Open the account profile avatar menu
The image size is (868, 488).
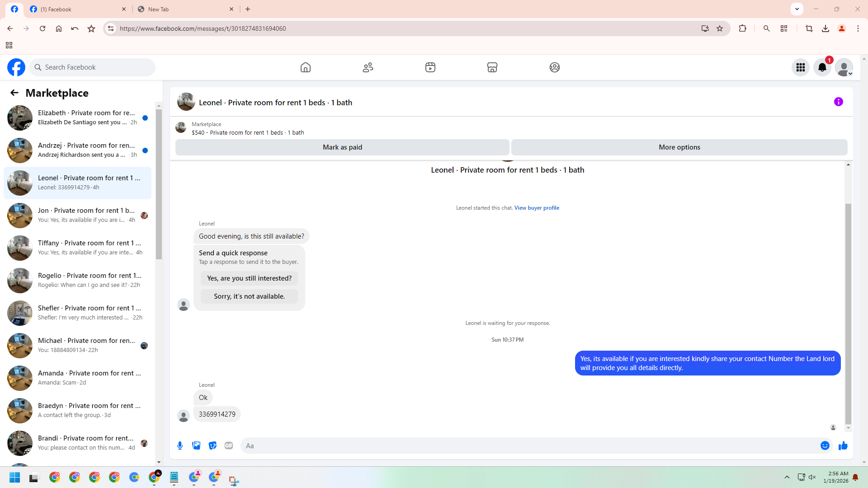click(844, 67)
